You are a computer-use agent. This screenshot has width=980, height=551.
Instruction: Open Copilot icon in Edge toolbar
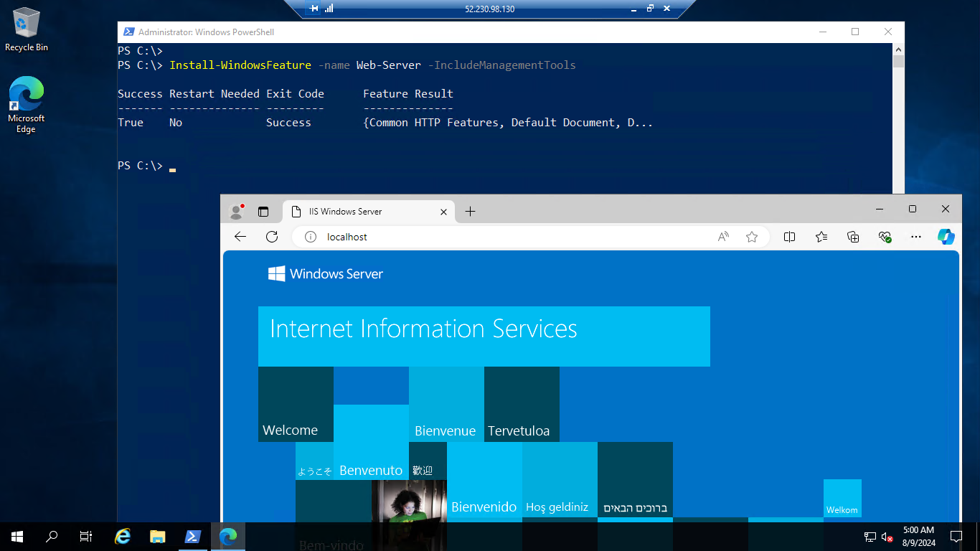(x=946, y=237)
